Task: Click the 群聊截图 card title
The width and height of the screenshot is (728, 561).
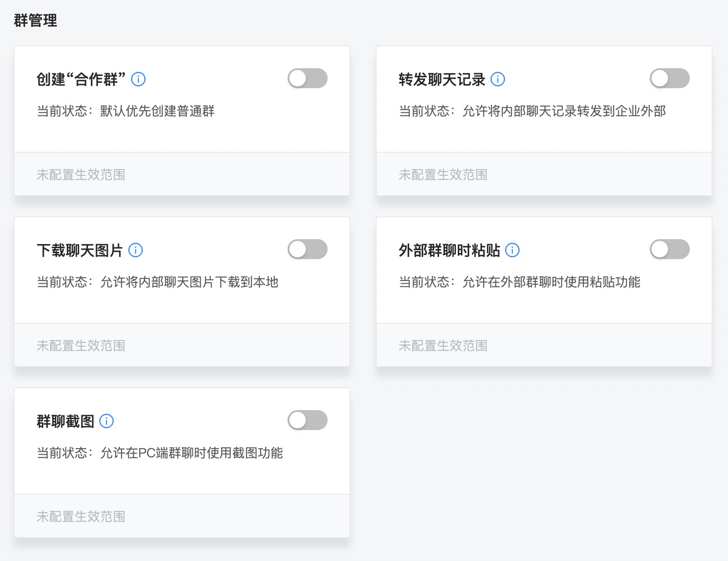Action: pyautogui.click(x=66, y=421)
